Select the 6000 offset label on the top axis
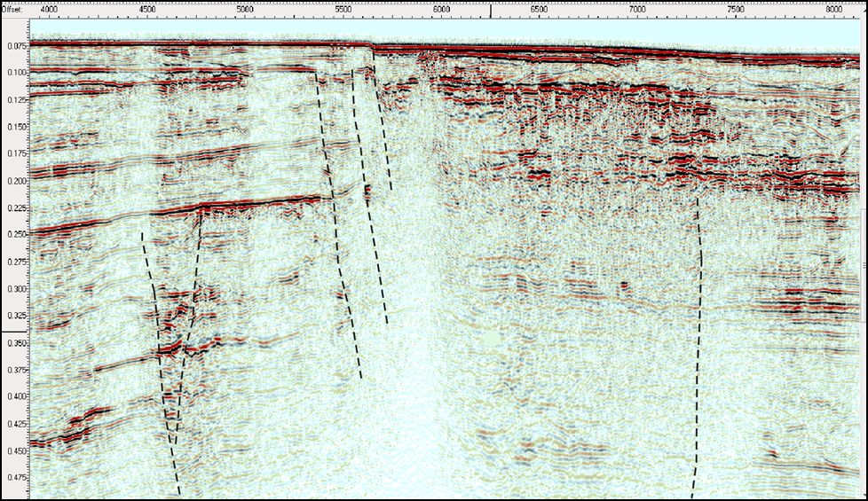868x501 pixels. click(441, 9)
